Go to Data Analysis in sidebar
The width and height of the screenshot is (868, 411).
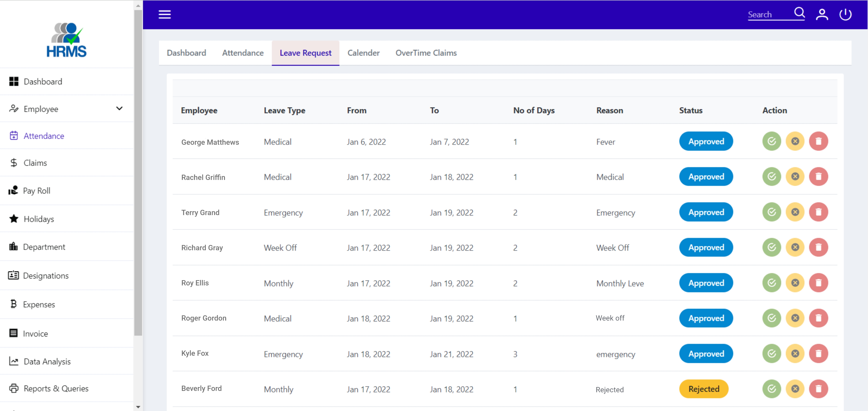(x=47, y=361)
